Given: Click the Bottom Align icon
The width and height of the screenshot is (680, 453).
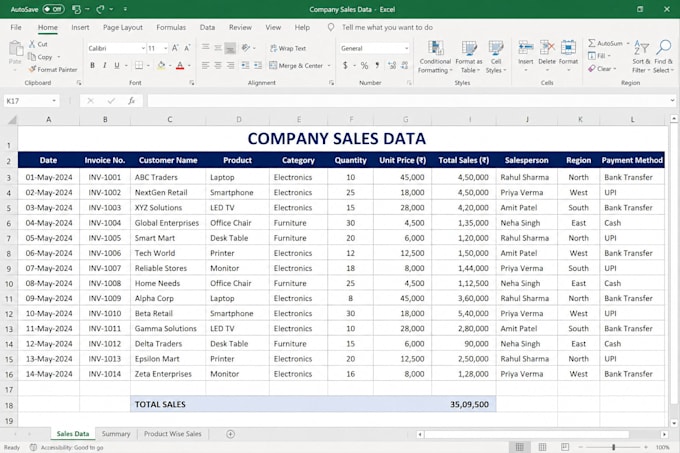Looking at the screenshot, I should (x=230, y=48).
